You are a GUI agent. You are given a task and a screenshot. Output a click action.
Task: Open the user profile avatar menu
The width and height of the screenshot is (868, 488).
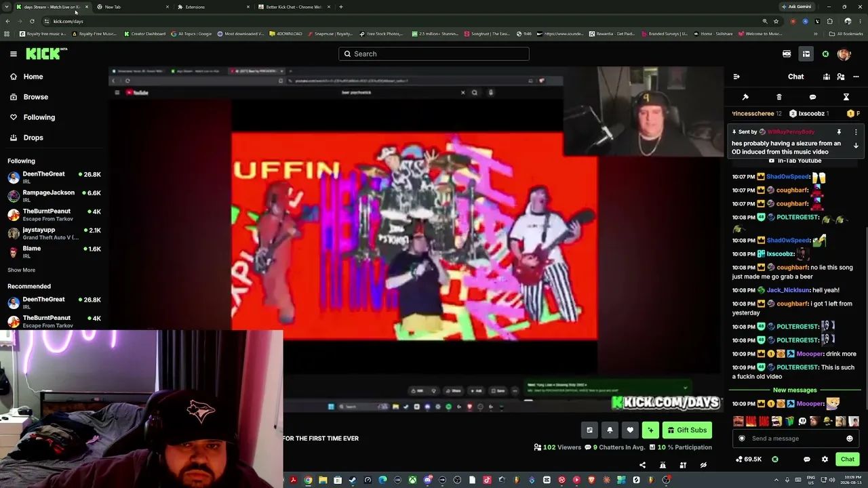click(844, 54)
